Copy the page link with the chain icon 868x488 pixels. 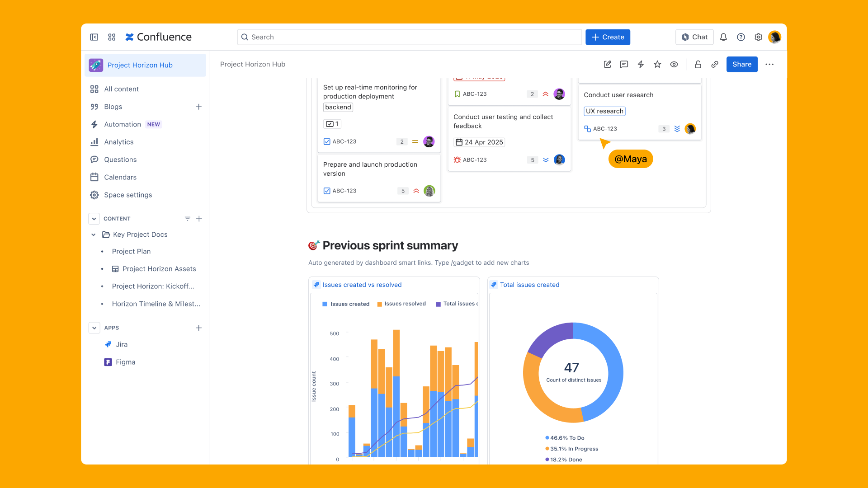pyautogui.click(x=715, y=64)
